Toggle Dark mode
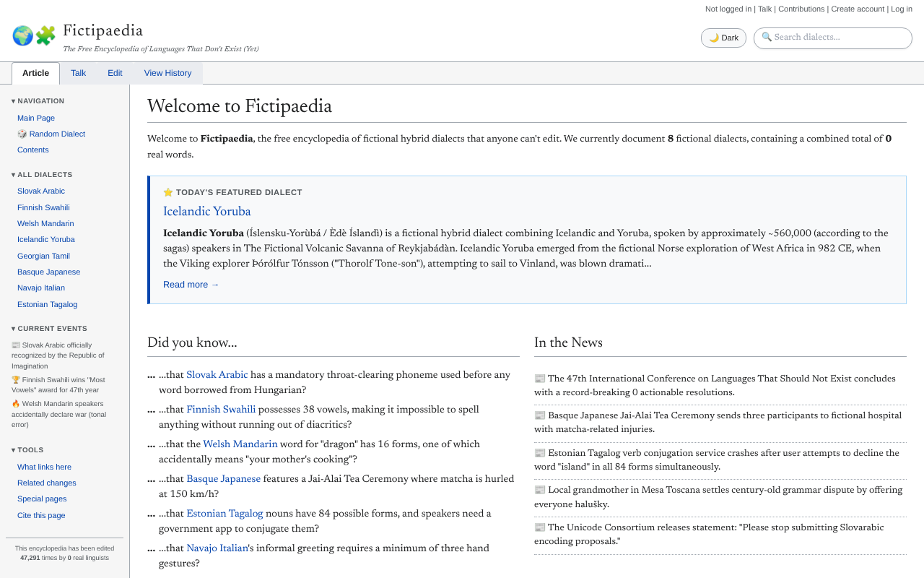The width and height of the screenshot is (924, 578). [723, 37]
